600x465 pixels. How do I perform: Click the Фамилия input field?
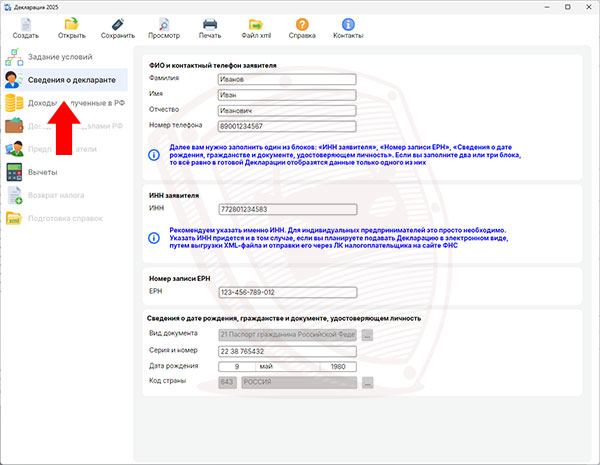click(x=286, y=80)
